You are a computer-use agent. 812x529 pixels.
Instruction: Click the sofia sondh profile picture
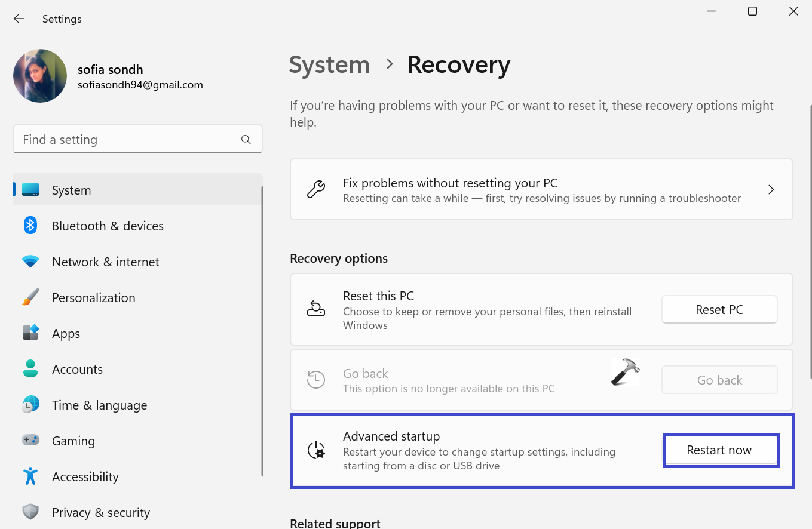click(40, 76)
